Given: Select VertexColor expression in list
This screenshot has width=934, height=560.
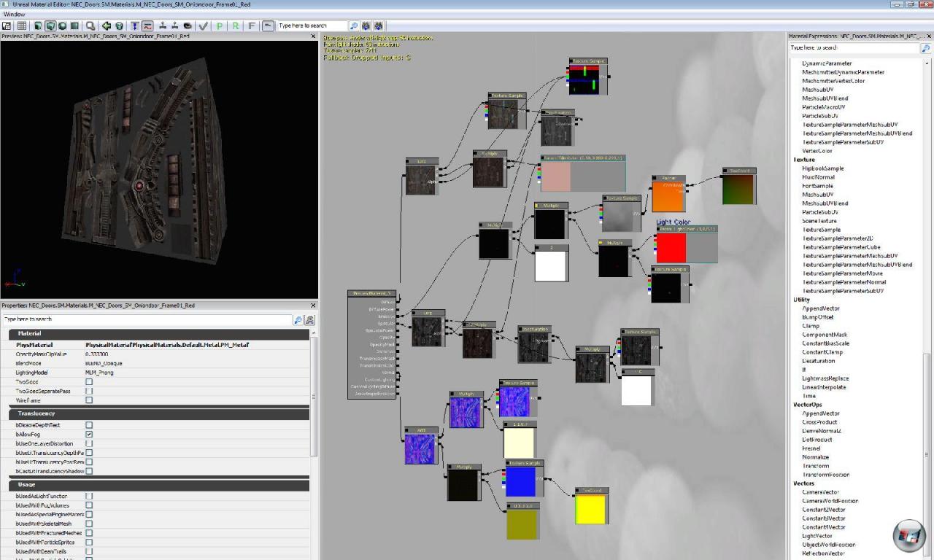Looking at the screenshot, I should (817, 151).
